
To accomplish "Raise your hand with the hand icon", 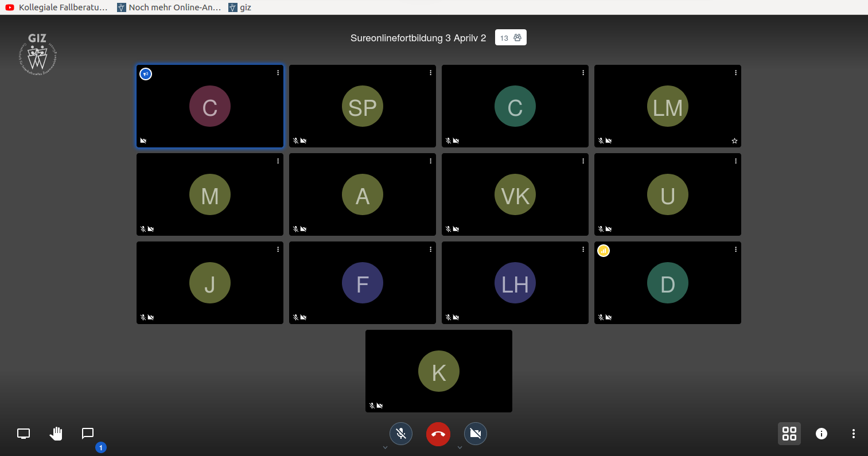I will [x=56, y=434].
